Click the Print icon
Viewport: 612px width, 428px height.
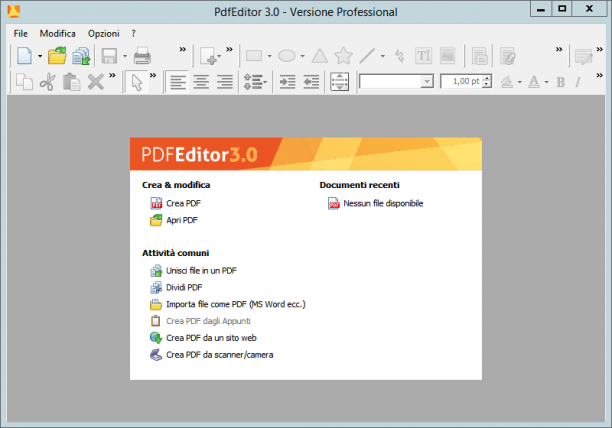(x=142, y=56)
